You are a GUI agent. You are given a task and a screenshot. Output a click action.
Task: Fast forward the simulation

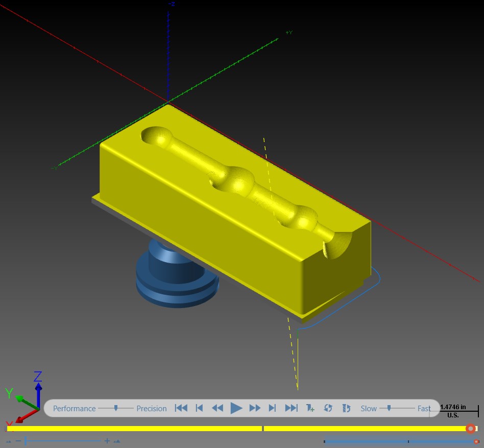pos(255,408)
